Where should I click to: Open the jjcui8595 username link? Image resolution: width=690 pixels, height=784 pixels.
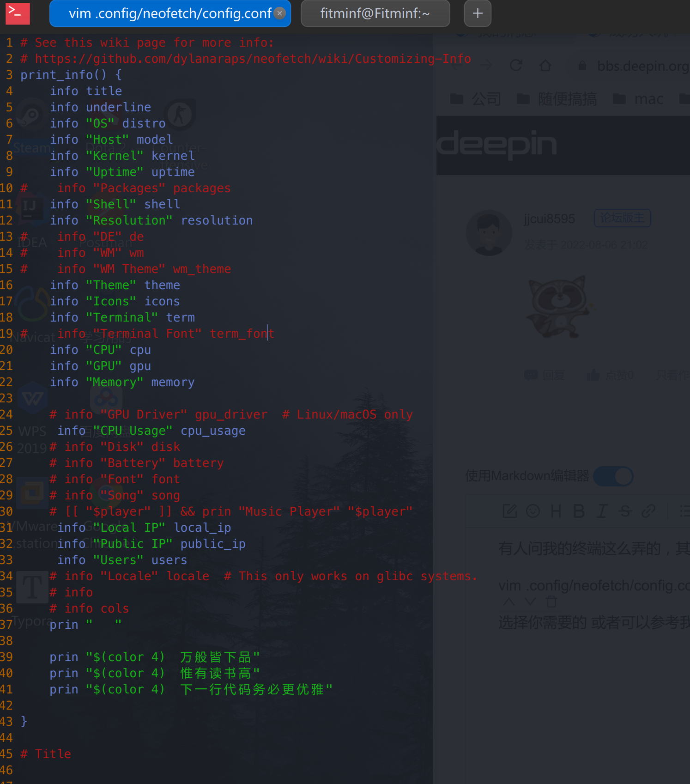click(x=549, y=219)
